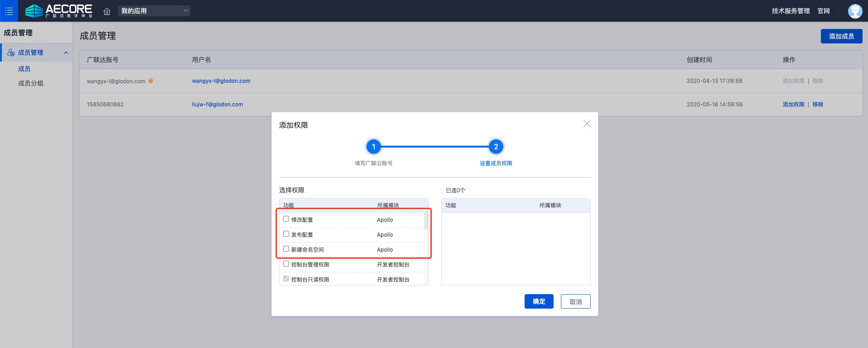Click the 取消 button

tap(575, 301)
